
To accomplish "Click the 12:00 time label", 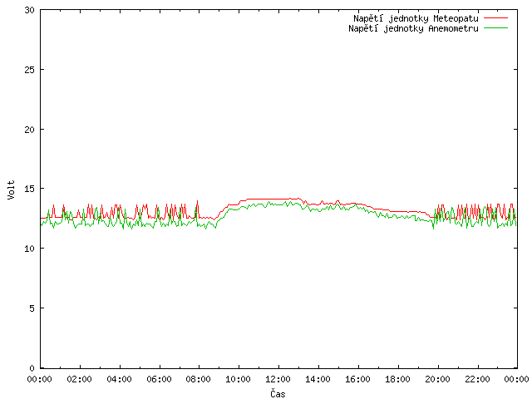I will (x=278, y=379).
